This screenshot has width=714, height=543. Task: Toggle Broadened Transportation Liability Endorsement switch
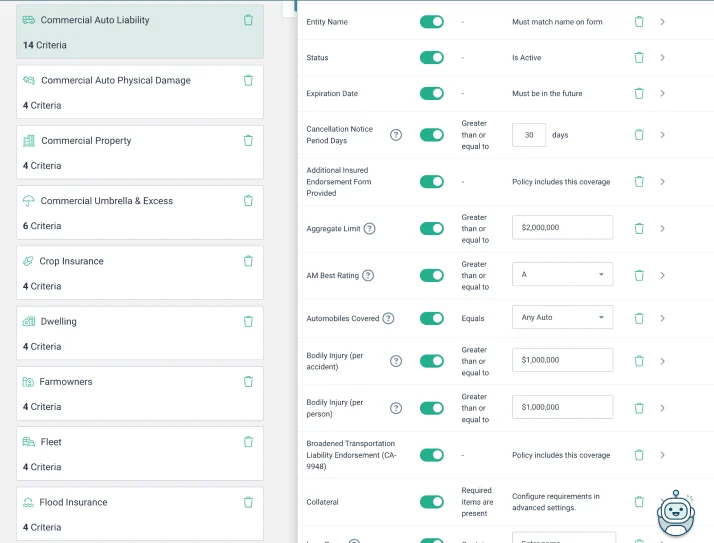pyautogui.click(x=432, y=455)
